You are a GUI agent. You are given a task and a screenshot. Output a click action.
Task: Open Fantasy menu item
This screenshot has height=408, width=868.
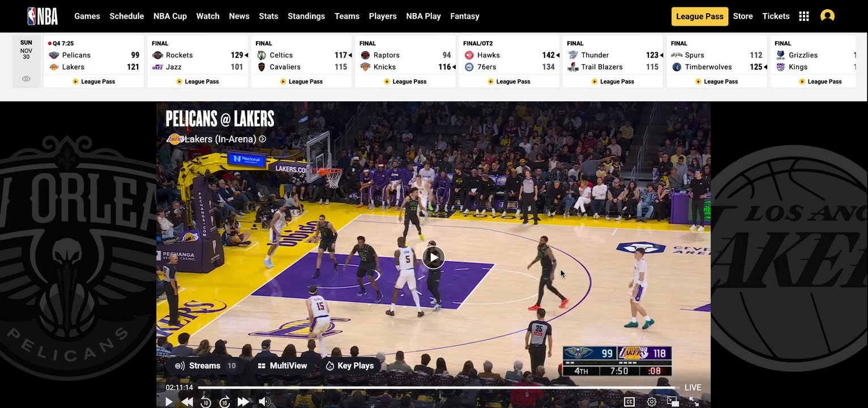click(x=465, y=16)
